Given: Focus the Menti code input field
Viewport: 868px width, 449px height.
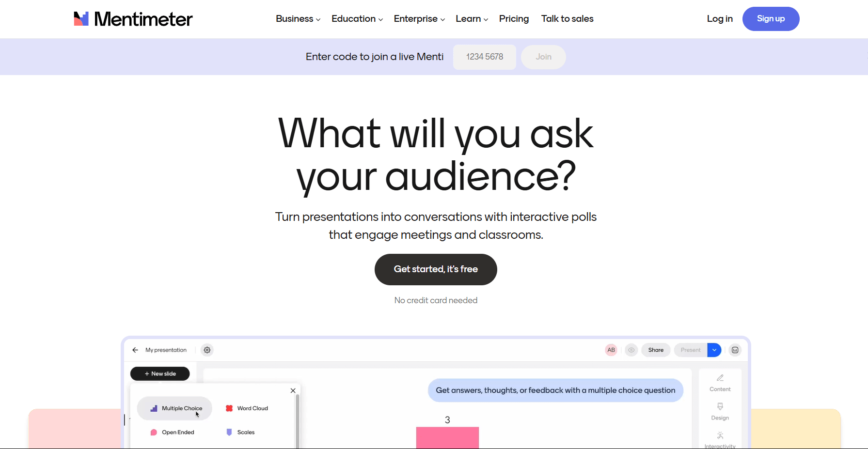Looking at the screenshot, I should pos(484,57).
